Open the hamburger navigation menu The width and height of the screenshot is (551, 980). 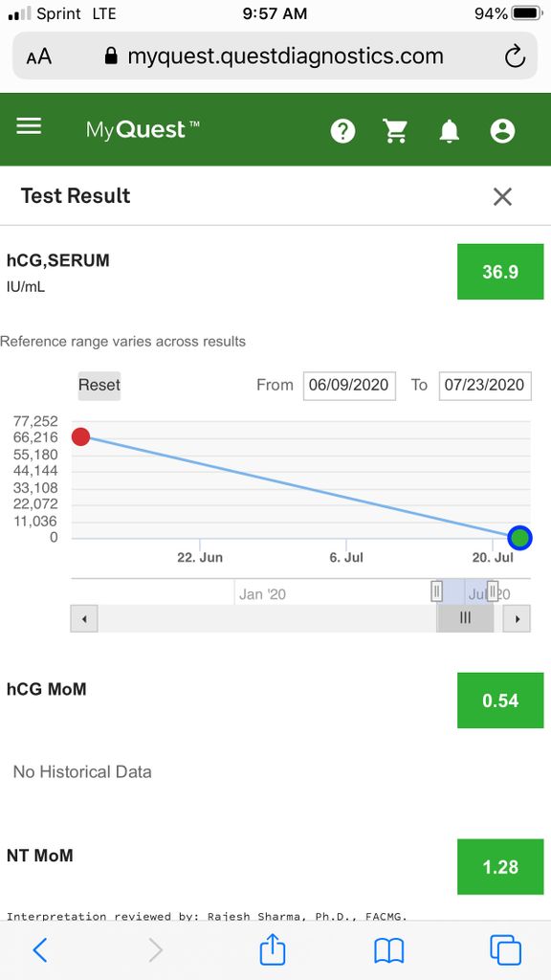click(29, 127)
